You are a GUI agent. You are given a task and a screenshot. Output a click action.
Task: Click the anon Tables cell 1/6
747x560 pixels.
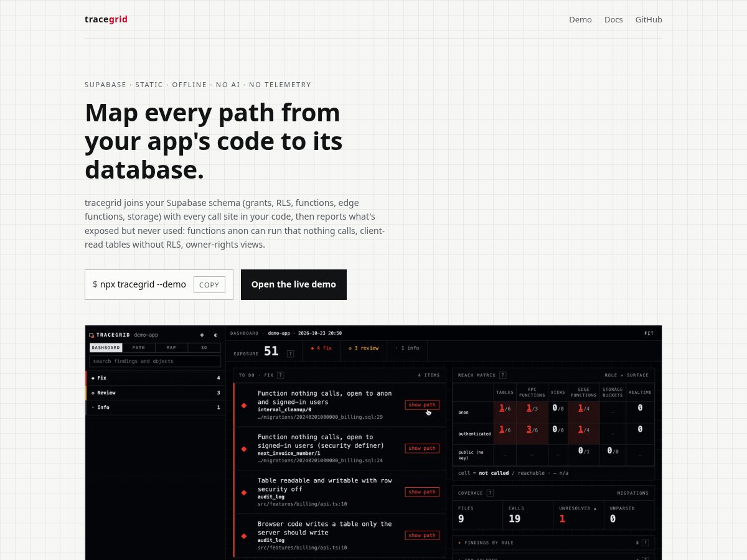[x=505, y=412]
